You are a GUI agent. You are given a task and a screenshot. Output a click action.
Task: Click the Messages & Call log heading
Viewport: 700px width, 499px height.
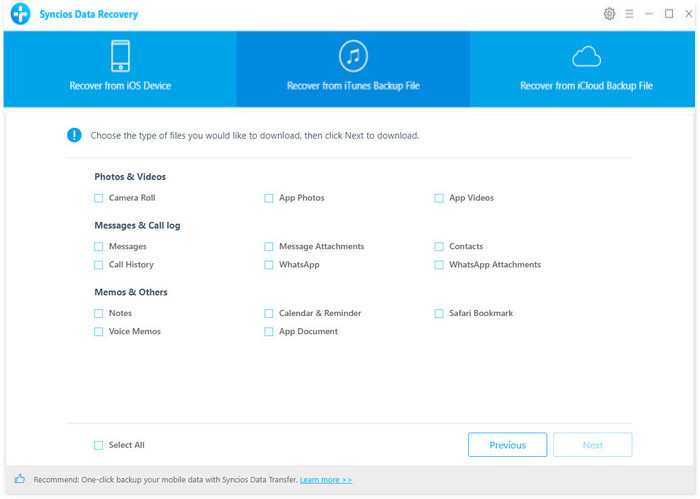(x=137, y=225)
